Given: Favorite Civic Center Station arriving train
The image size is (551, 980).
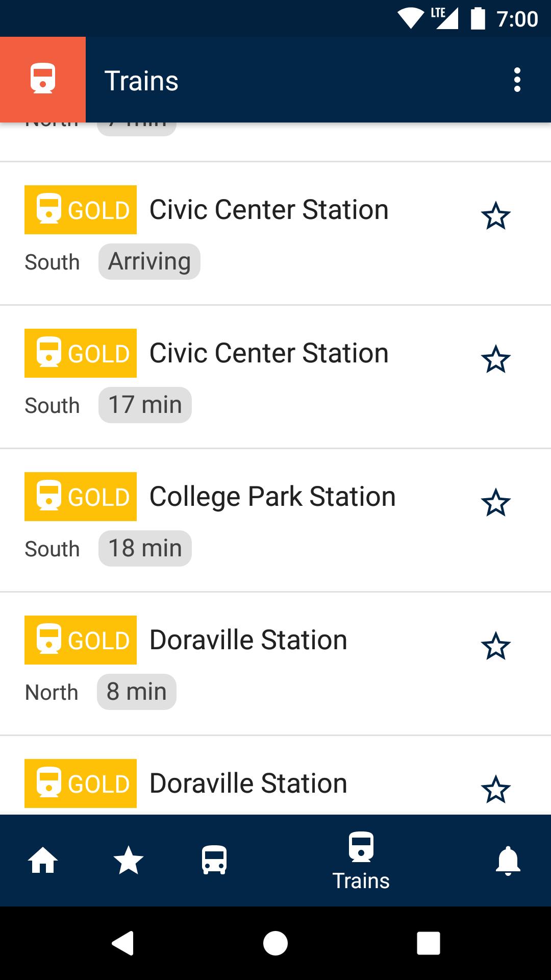Looking at the screenshot, I should pyautogui.click(x=495, y=216).
